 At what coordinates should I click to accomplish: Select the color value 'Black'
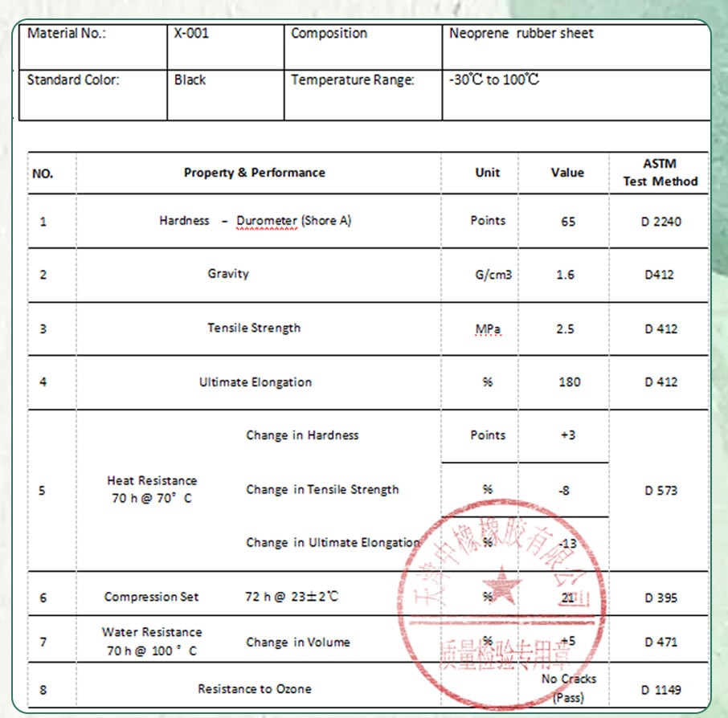(x=190, y=80)
